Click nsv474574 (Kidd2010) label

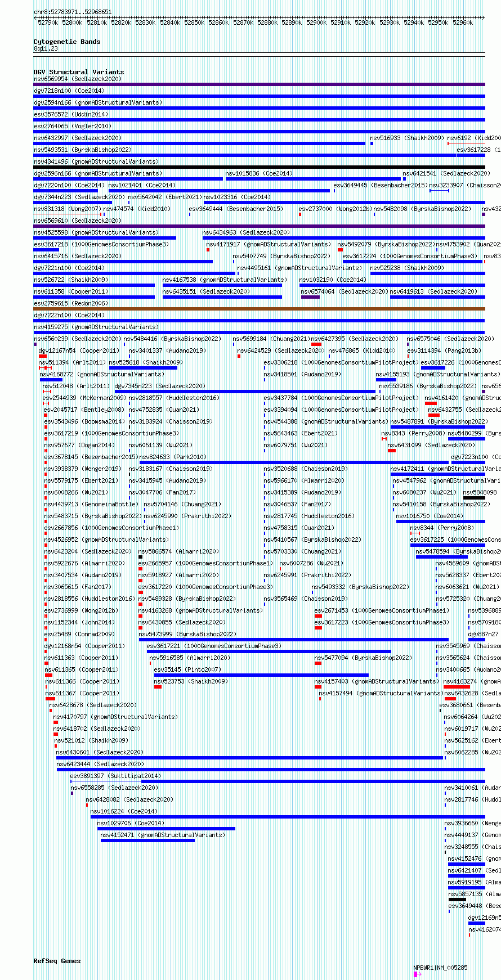[137, 209]
